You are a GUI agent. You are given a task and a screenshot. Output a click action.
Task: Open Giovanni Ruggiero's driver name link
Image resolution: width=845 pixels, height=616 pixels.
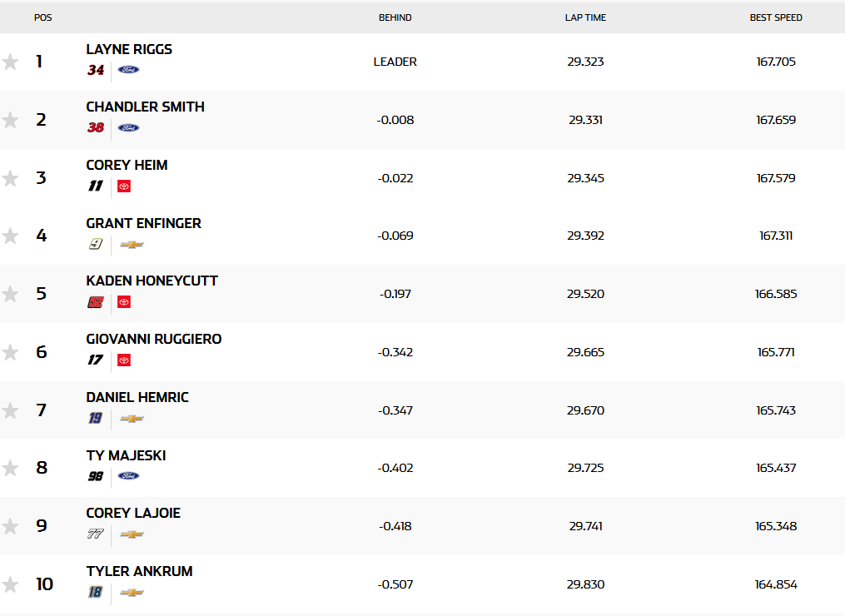[153, 339]
